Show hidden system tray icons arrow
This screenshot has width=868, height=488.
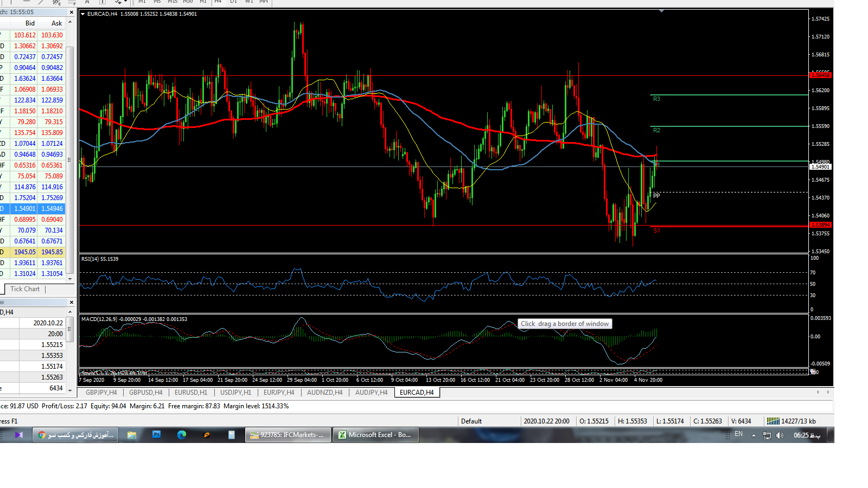click(754, 435)
